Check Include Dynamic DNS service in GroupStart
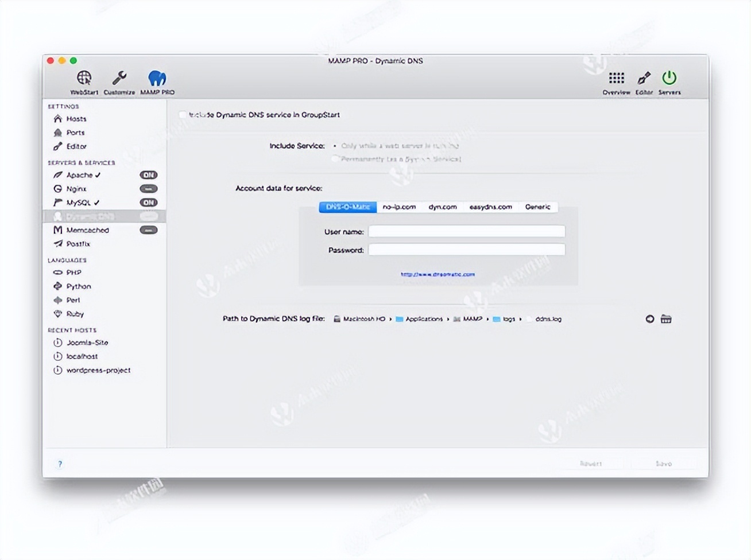This screenshot has width=751, height=560. tap(183, 115)
